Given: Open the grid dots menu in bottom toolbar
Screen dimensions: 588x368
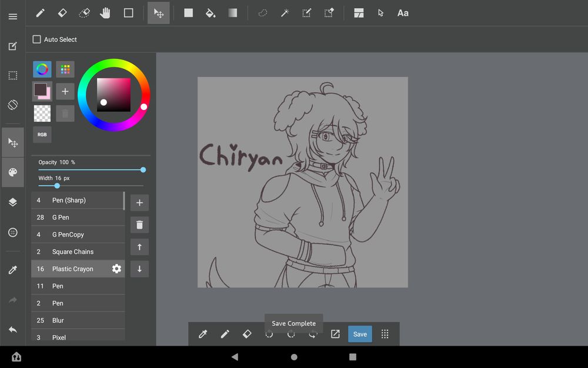Looking at the screenshot, I should click(385, 334).
